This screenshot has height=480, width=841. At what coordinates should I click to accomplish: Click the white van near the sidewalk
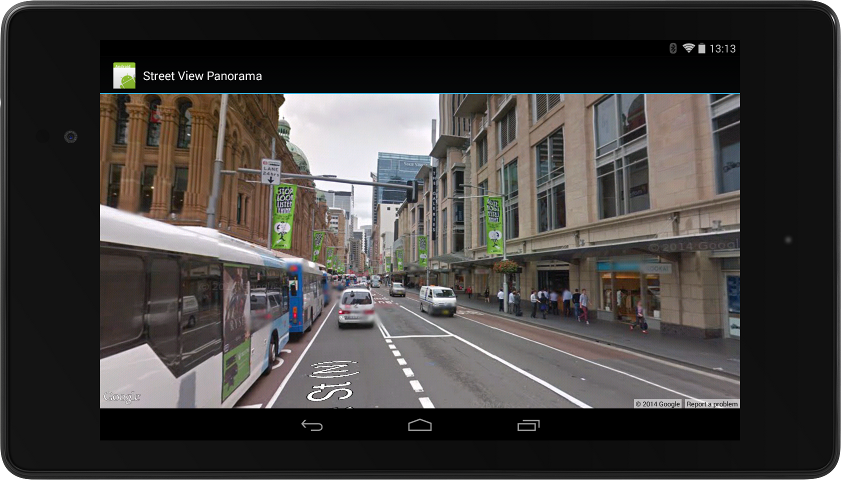point(437,300)
